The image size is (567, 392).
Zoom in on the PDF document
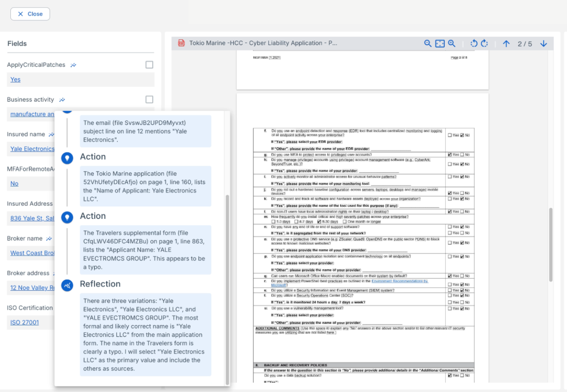[x=452, y=44]
